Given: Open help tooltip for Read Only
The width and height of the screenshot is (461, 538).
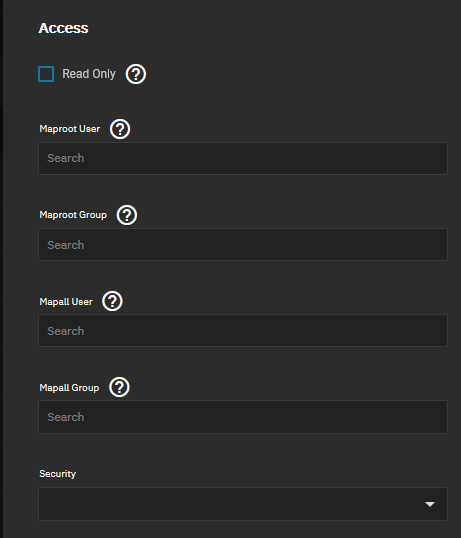Looking at the screenshot, I should click(136, 74).
